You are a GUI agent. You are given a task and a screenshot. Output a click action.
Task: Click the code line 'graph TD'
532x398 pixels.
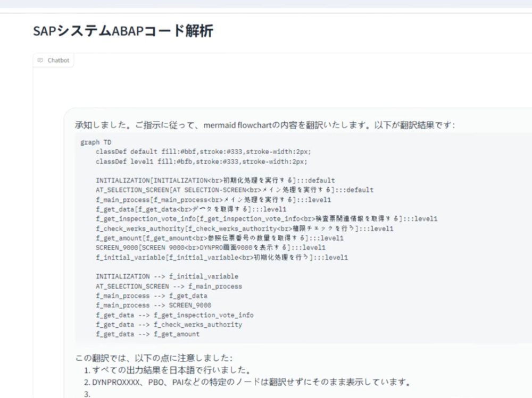[96, 142]
